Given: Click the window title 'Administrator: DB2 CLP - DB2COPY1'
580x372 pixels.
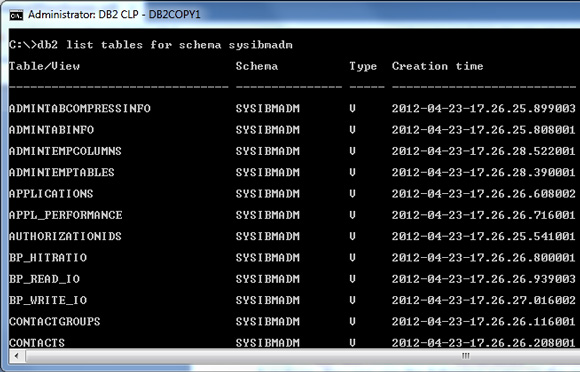Looking at the screenshot, I should [x=114, y=15].
